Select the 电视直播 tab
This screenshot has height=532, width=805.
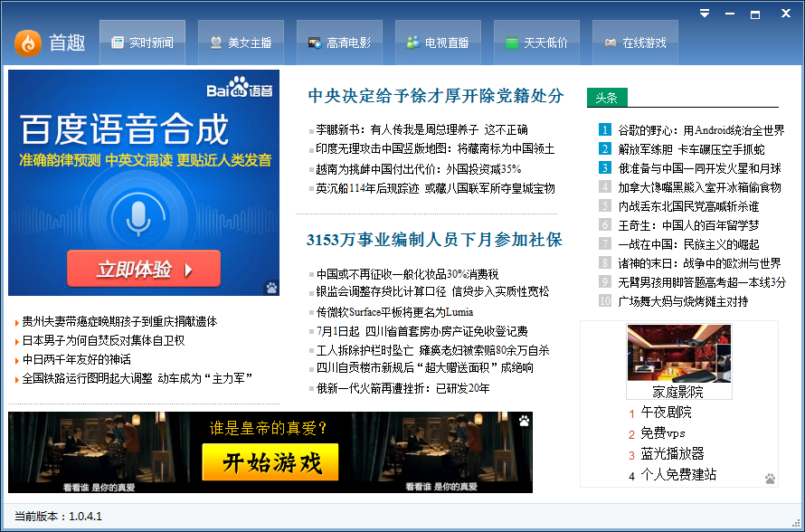coord(438,43)
